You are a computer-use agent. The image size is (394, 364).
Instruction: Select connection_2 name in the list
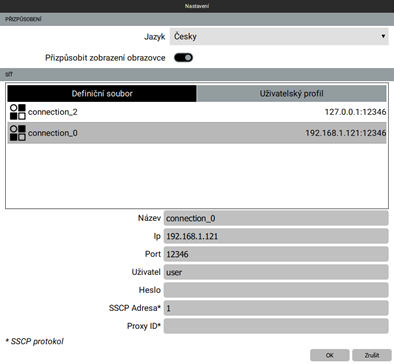click(x=53, y=112)
